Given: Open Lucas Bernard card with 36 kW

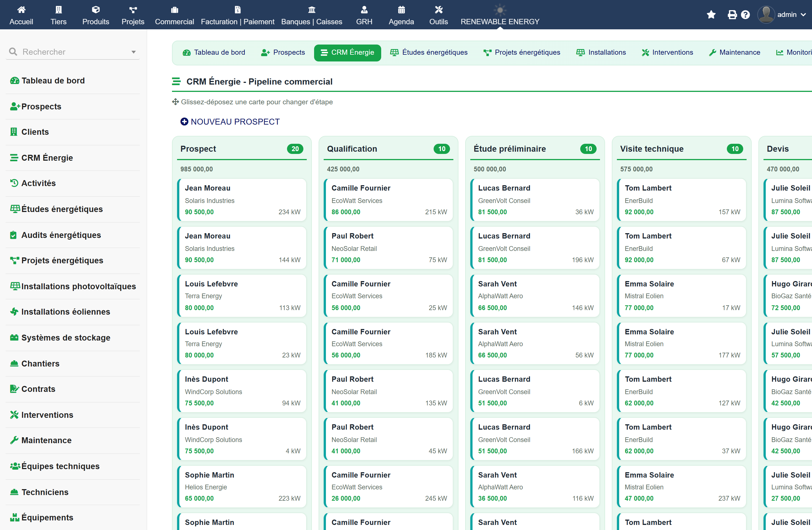Looking at the screenshot, I should 535,200.
